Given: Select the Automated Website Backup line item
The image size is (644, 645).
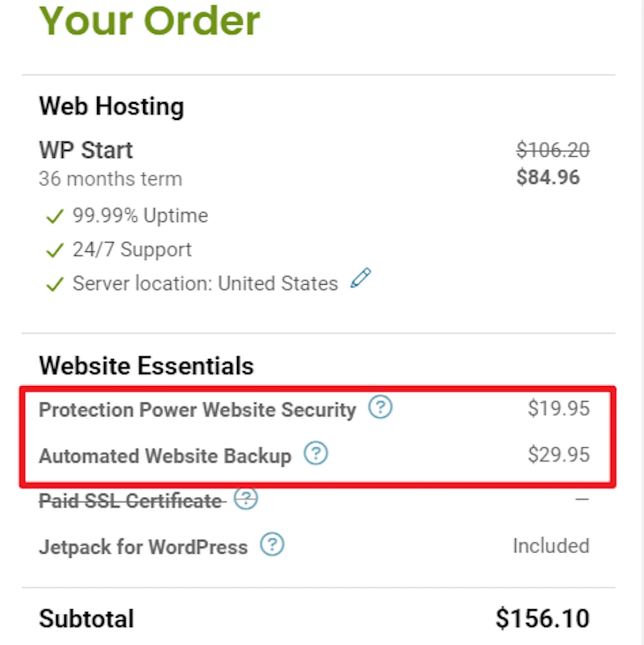Looking at the screenshot, I should tap(165, 456).
